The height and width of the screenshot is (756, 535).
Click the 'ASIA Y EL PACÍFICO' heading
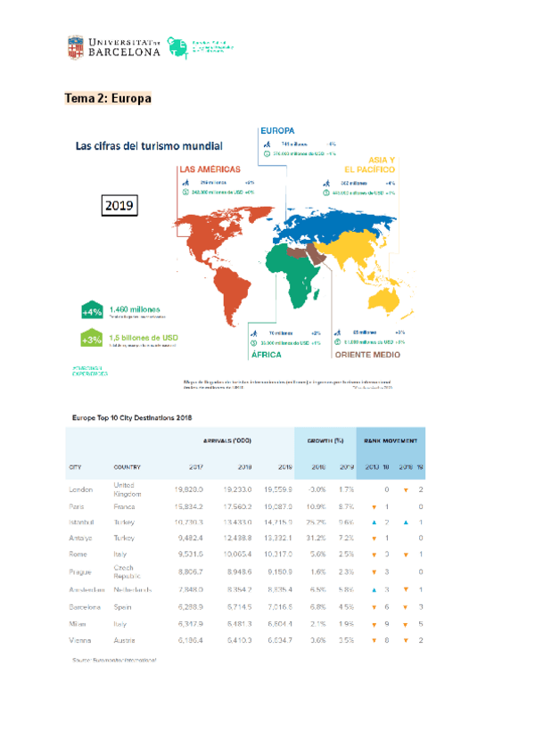coord(369,165)
